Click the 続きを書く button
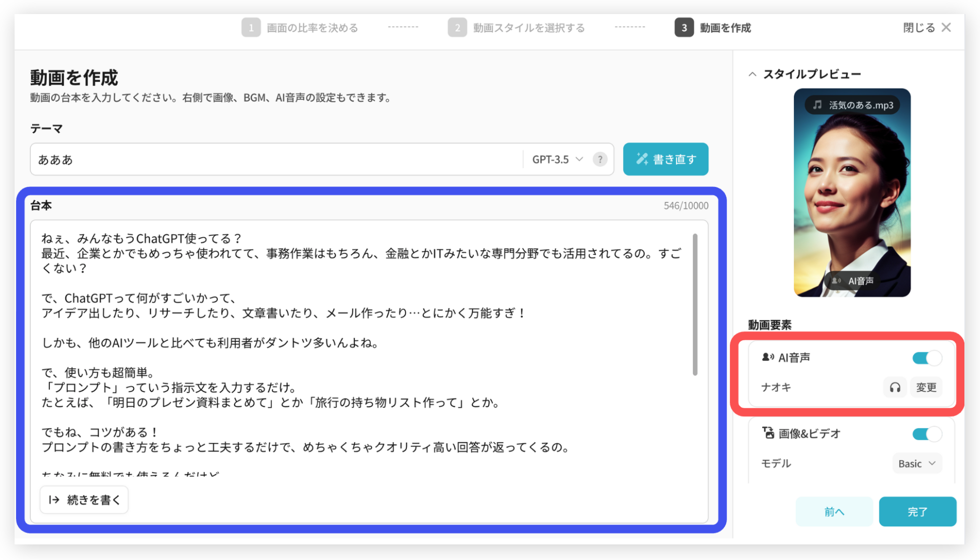Image resolution: width=980 pixels, height=560 pixels. click(x=84, y=500)
